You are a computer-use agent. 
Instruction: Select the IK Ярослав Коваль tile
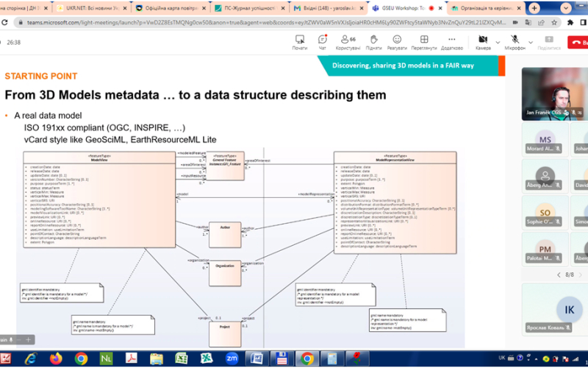(555, 309)
